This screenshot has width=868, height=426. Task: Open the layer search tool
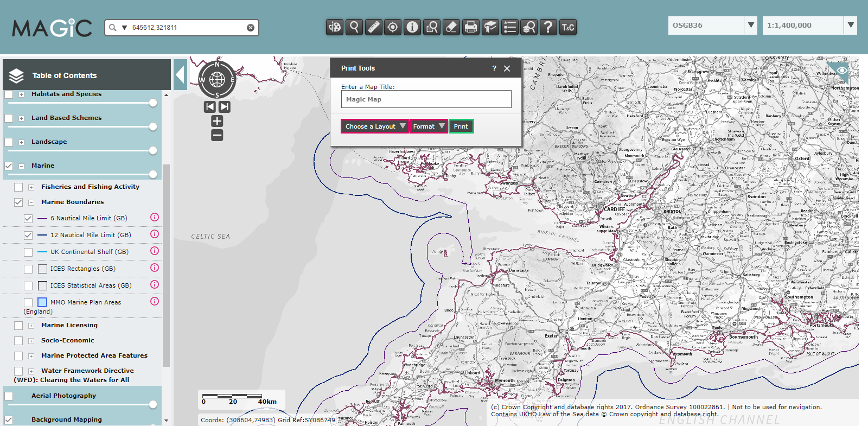pos(529,27)
